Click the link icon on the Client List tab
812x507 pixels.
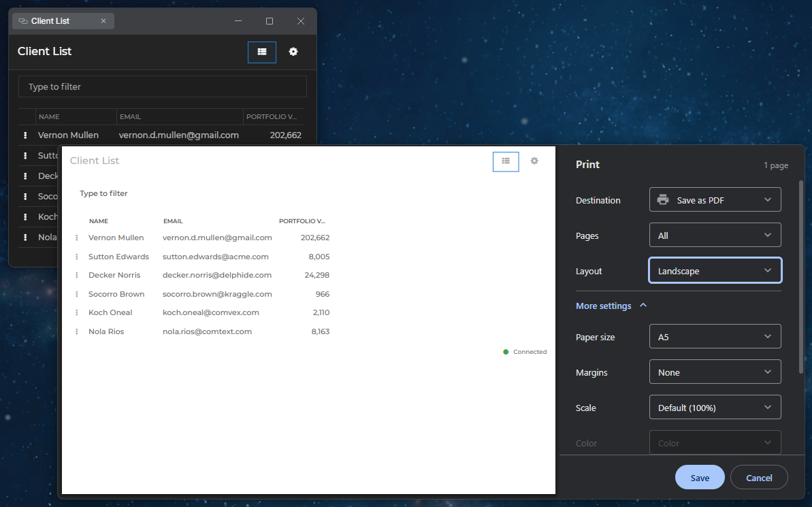pos(22,21)
